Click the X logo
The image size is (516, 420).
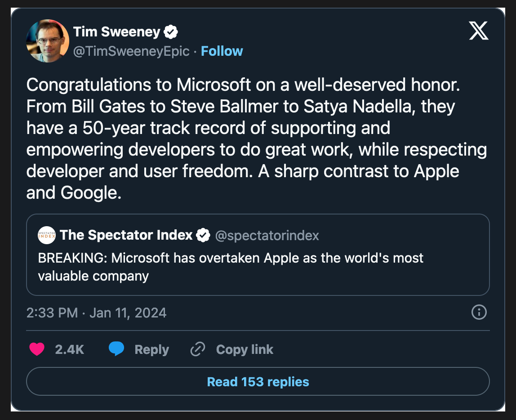pyautogui.click(x=479, y=31)
